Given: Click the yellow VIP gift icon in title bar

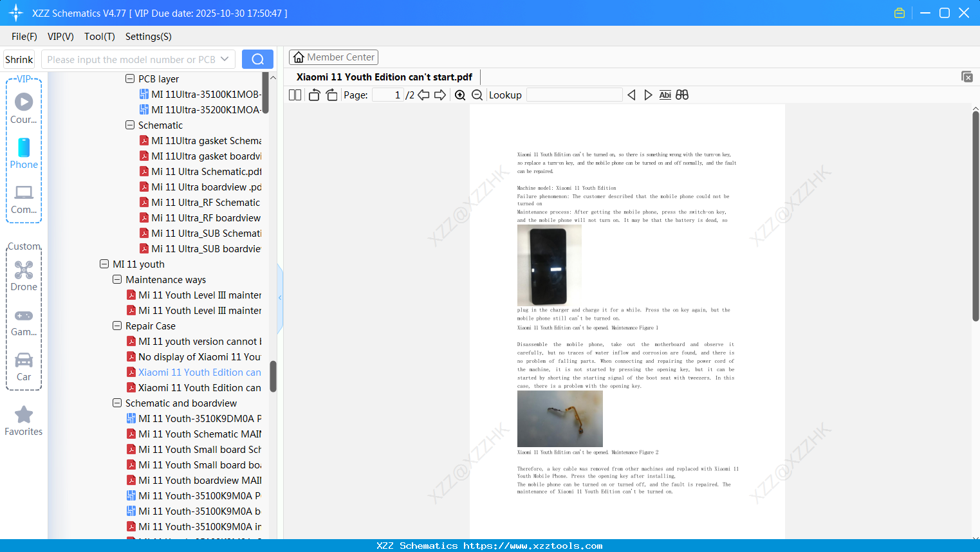Looking at the screenshot, I should (x=900, y=13).
